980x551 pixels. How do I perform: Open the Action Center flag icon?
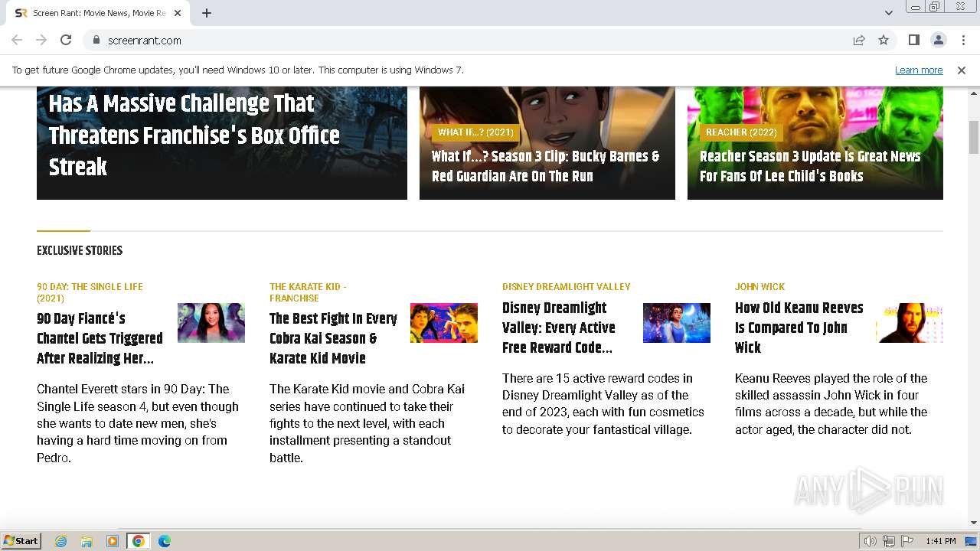coord(907,541)
